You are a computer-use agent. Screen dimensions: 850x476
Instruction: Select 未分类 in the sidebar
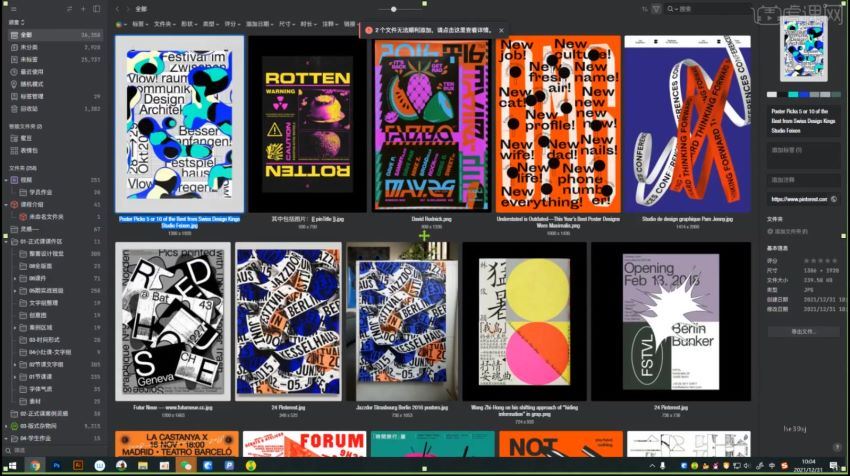click(54, 47)
